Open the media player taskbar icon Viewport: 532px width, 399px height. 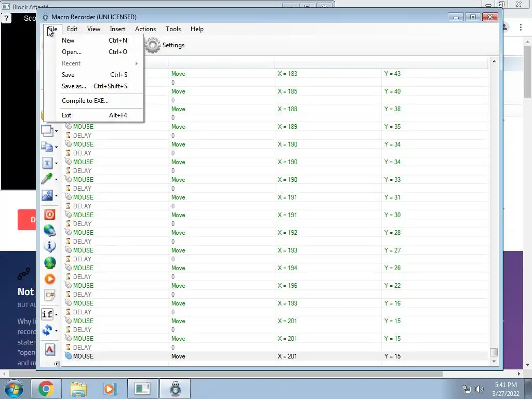tap(110, 389)
